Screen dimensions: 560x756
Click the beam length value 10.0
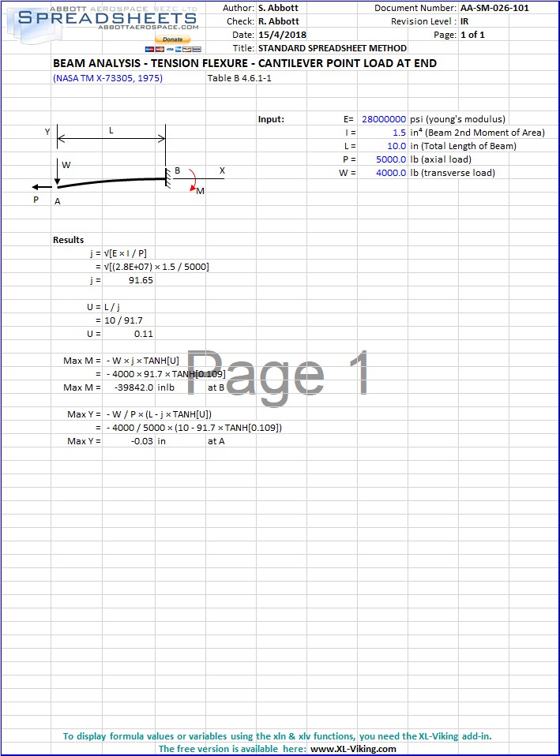[x=396, y=146]
